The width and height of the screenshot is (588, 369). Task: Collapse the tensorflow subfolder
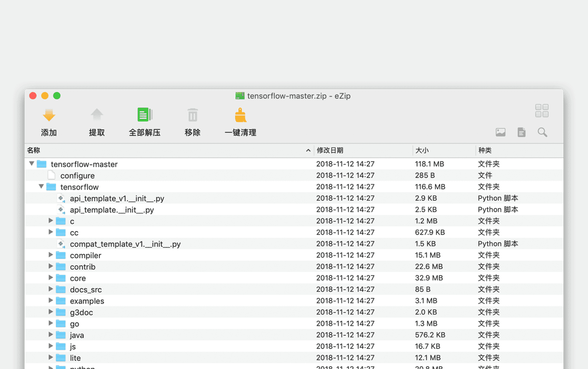click(41, 187)
